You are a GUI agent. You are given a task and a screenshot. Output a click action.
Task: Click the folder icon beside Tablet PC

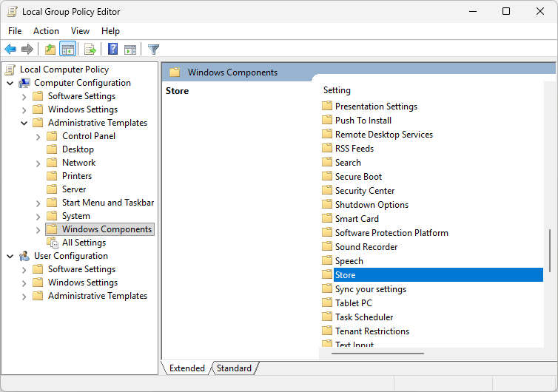tap(326, 303)
